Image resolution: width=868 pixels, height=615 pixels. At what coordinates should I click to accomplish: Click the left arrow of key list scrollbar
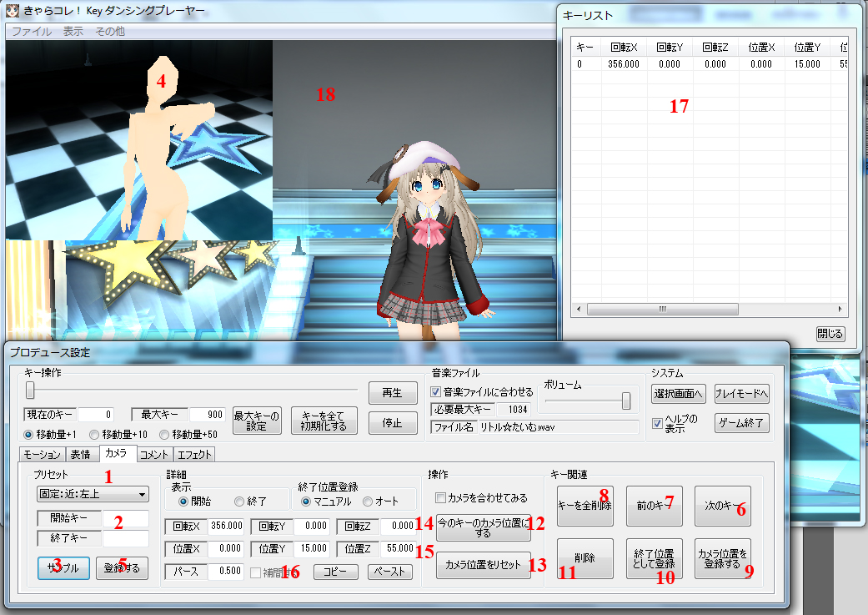tap(579, 309)
